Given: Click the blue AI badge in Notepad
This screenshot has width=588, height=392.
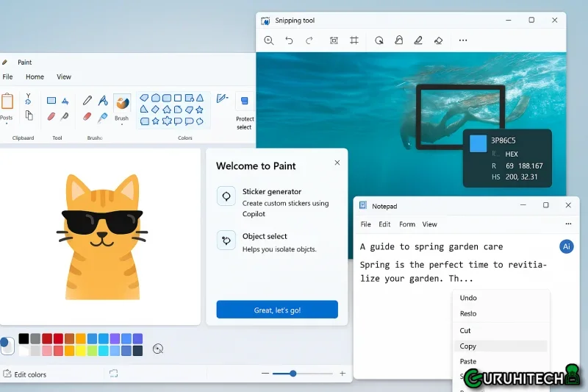Looking at the screenshot, I should tap(566, 246).
